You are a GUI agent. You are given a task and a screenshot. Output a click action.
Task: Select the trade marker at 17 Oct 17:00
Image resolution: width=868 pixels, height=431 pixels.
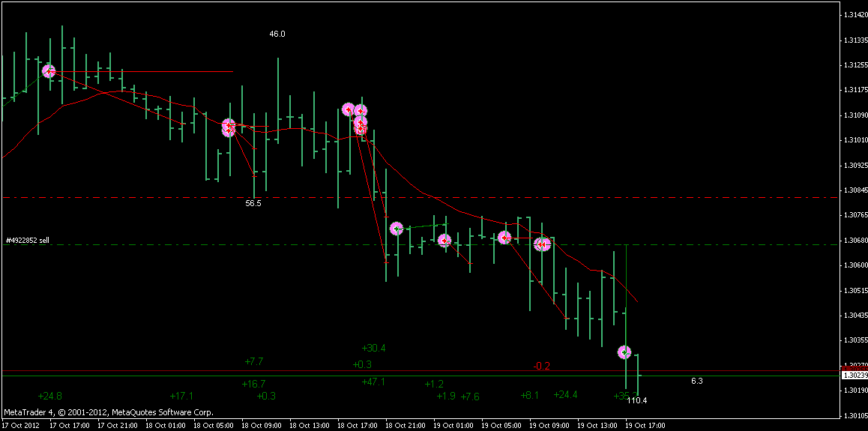coord(49,70)
